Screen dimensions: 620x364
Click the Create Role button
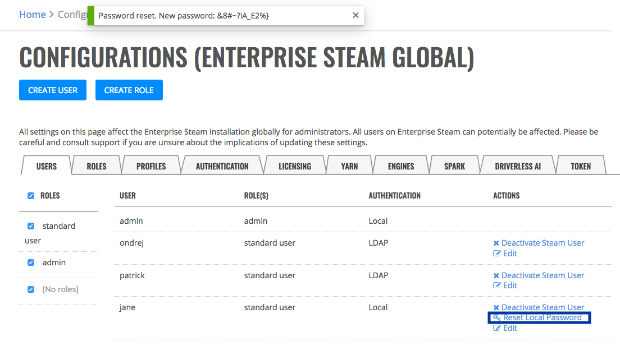click(129, 90)
